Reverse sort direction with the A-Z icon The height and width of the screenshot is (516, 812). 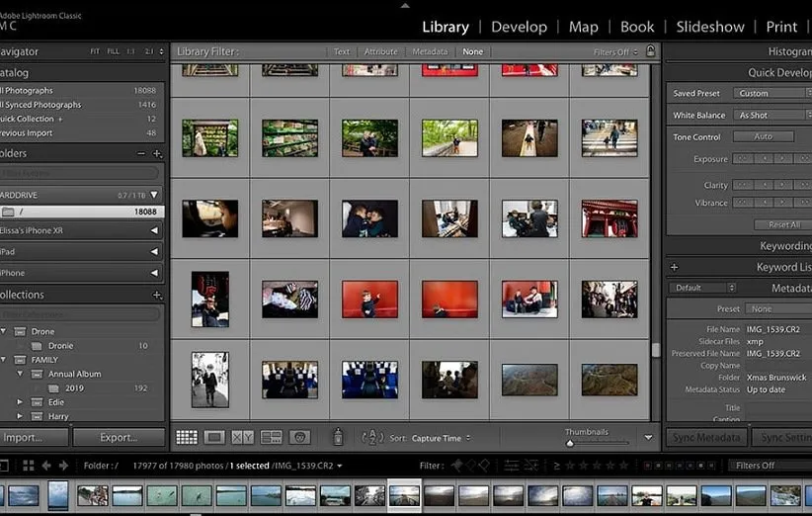click(x=372, y=437)
